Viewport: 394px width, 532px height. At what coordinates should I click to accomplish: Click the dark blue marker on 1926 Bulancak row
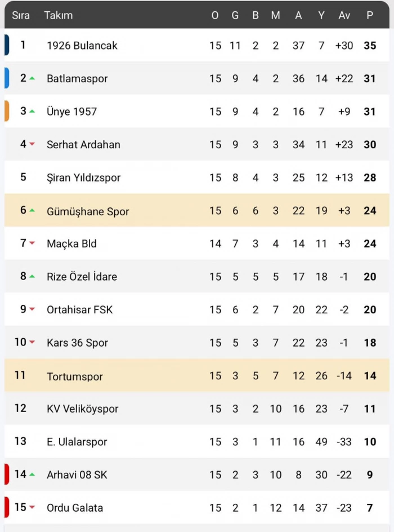[7, 45]
